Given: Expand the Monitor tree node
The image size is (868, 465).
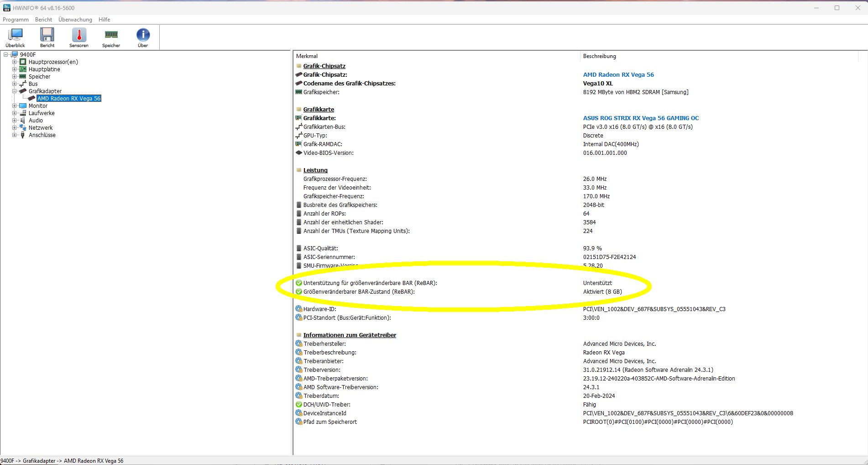Looking at the screenshot, I should (x=14, y=106).
